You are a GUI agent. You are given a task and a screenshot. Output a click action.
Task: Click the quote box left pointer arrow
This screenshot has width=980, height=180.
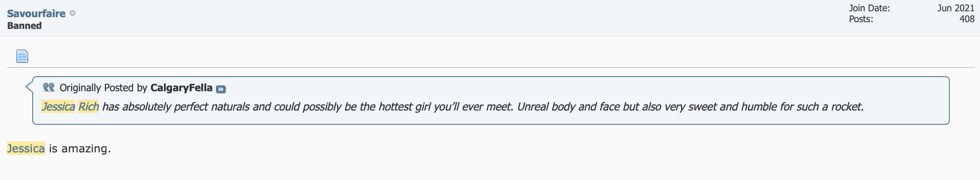pos(29,87)
